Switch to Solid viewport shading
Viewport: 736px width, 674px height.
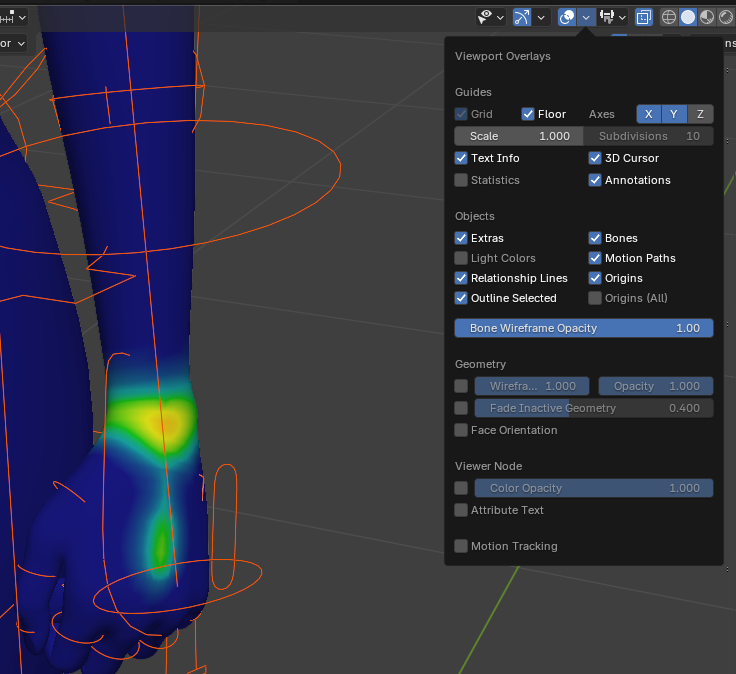(x=688, y=17)
